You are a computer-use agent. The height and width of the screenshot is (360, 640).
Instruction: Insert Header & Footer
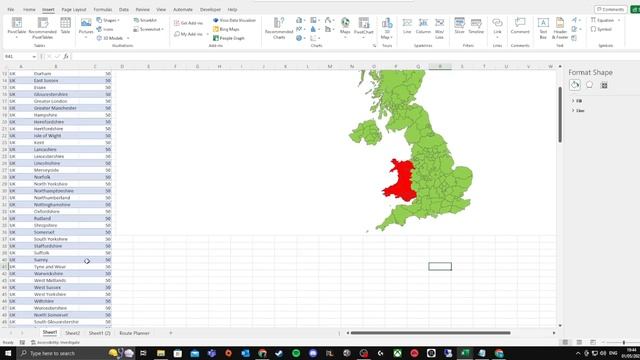(x=560, y=28)
